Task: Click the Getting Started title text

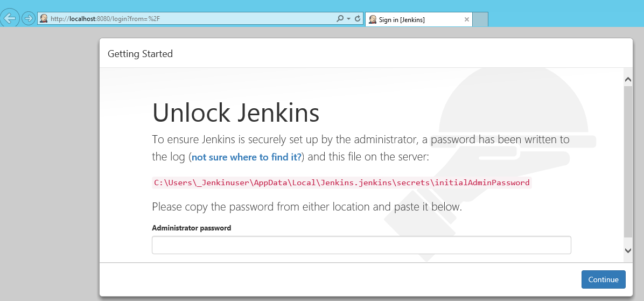Action: tap(140, 54)
